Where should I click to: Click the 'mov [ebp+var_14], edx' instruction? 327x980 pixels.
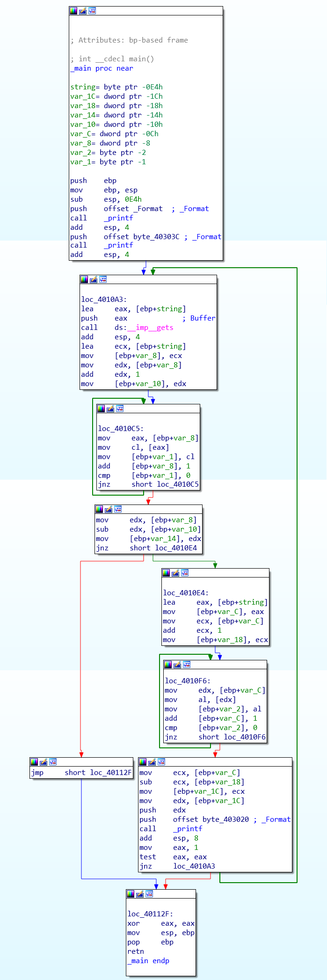click(x=148, y=539)
